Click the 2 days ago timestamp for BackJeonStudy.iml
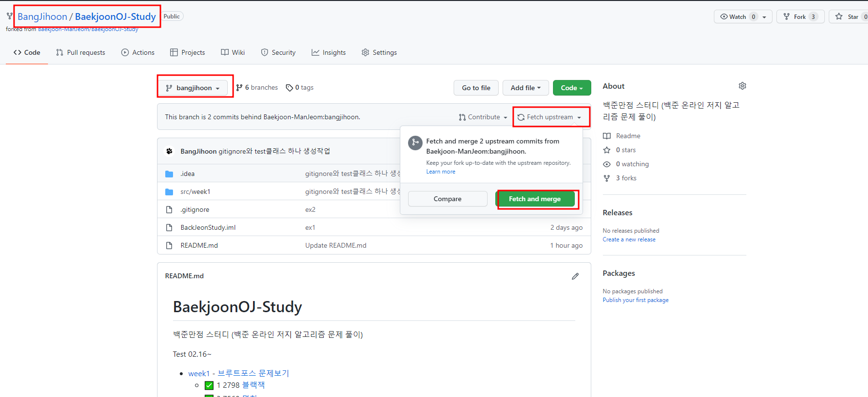This screenshot has width=868, height=397. [x=566, y=227]
